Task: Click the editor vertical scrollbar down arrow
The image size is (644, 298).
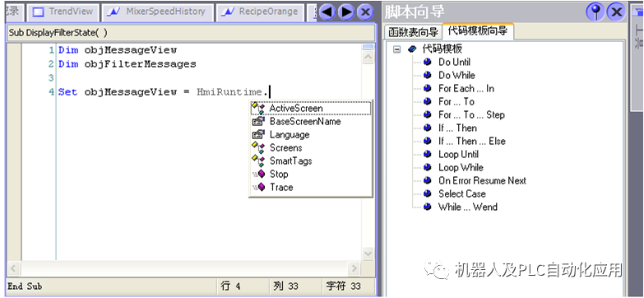Action: coord(368,254)
